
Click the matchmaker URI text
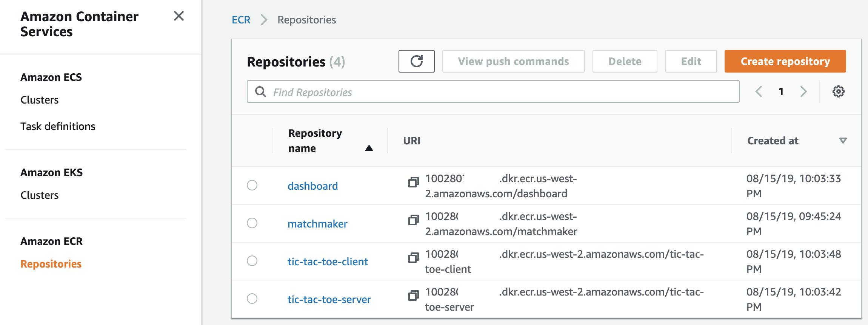(501, 224)
